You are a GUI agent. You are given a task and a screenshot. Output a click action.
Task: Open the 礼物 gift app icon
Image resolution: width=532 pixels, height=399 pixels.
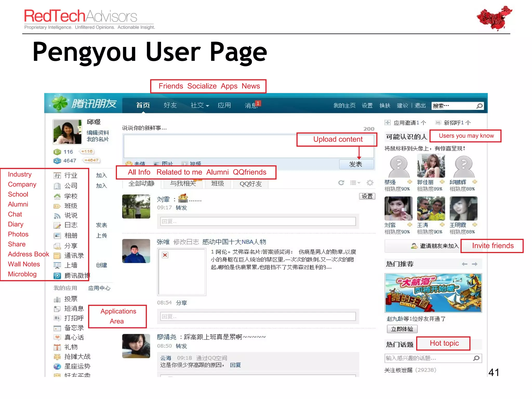57,347
